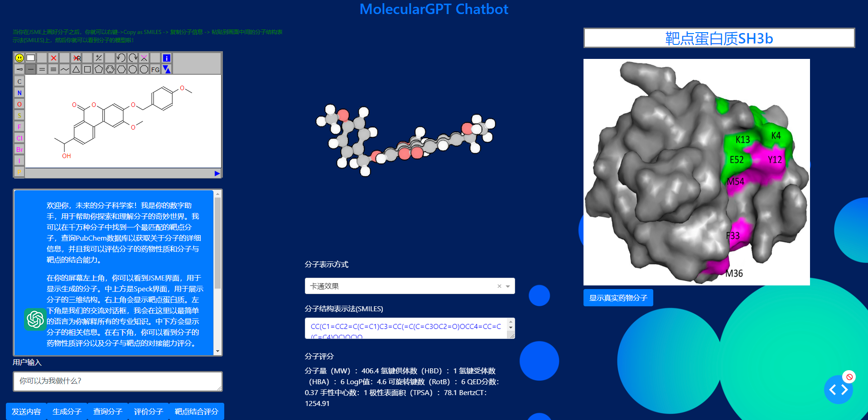Click the SH3b protein surface image

(697, 172)
